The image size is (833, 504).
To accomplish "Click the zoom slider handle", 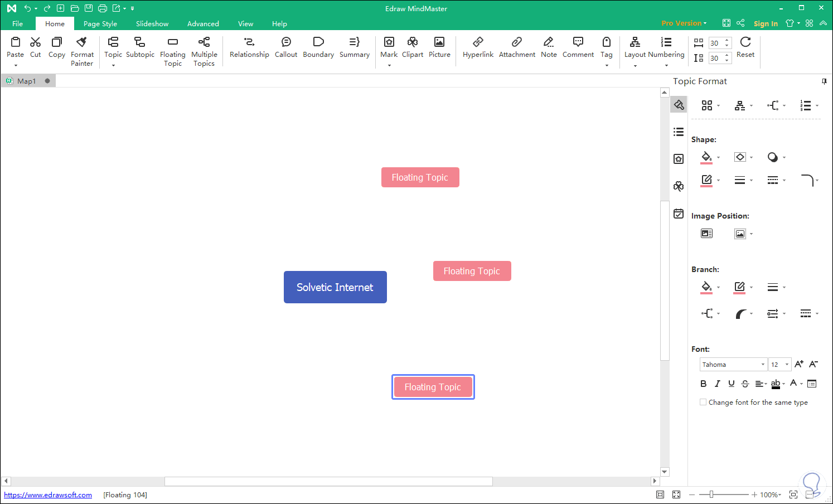I will tap(711, 495).
